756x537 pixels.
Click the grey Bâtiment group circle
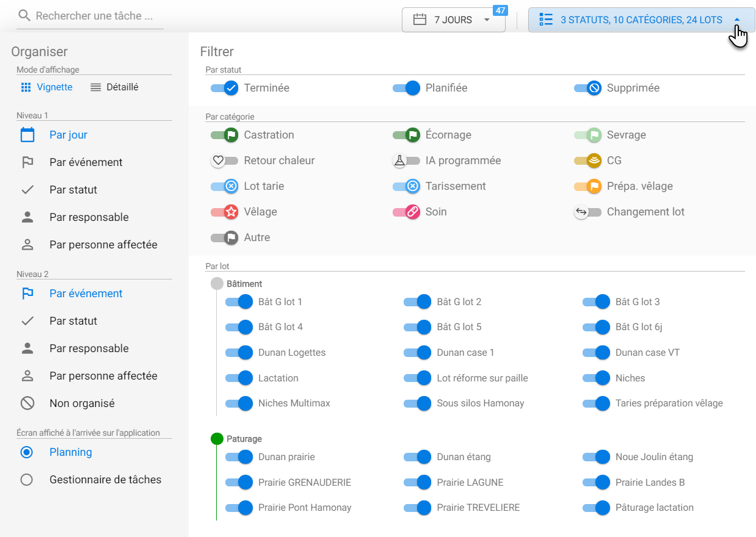[x=217, y=284]
